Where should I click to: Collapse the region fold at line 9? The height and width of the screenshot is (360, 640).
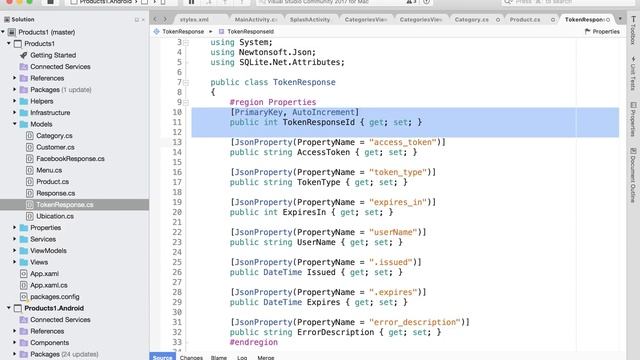coord(186,102)
